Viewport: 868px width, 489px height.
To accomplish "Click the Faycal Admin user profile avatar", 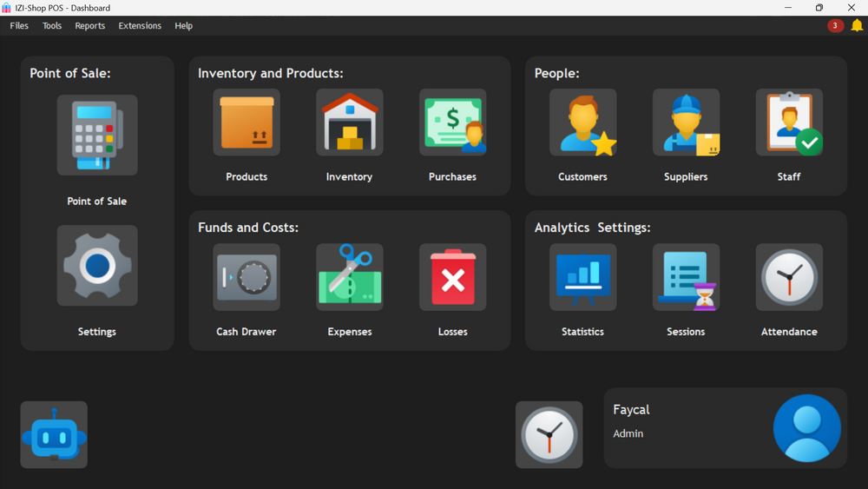I will [x=806, y=428].
